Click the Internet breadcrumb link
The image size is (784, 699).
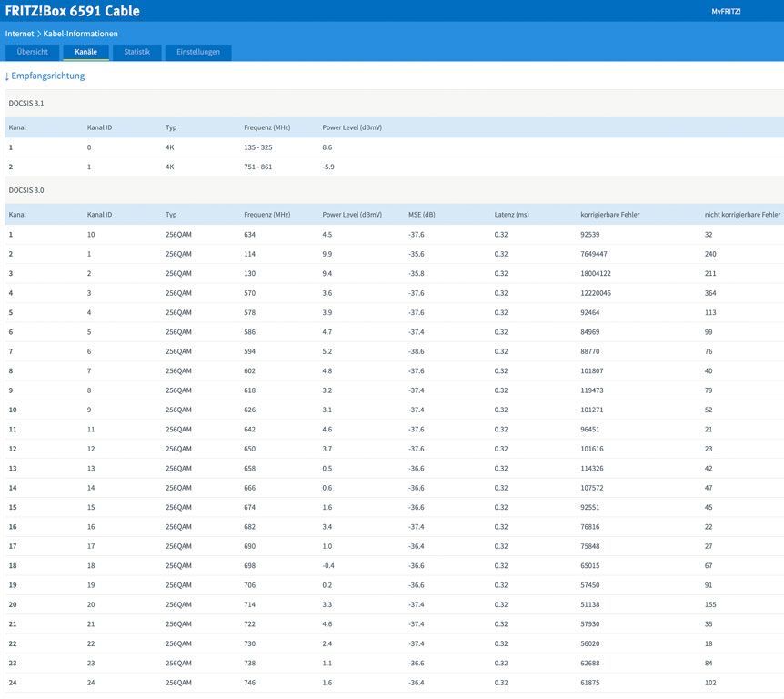(19, 34)
